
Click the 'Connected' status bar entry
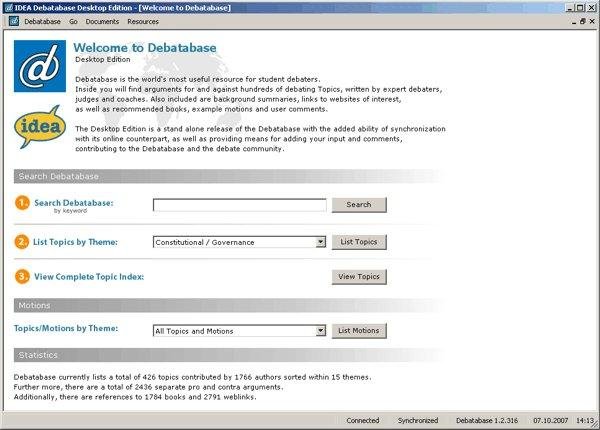coord(363,420)
